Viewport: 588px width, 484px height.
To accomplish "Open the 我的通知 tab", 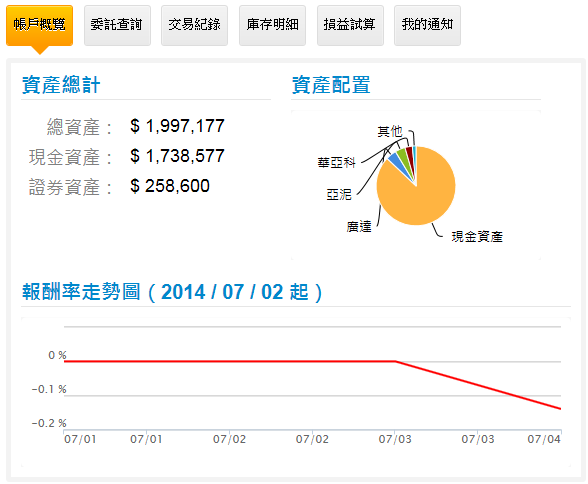I will [x=427, y=25].
